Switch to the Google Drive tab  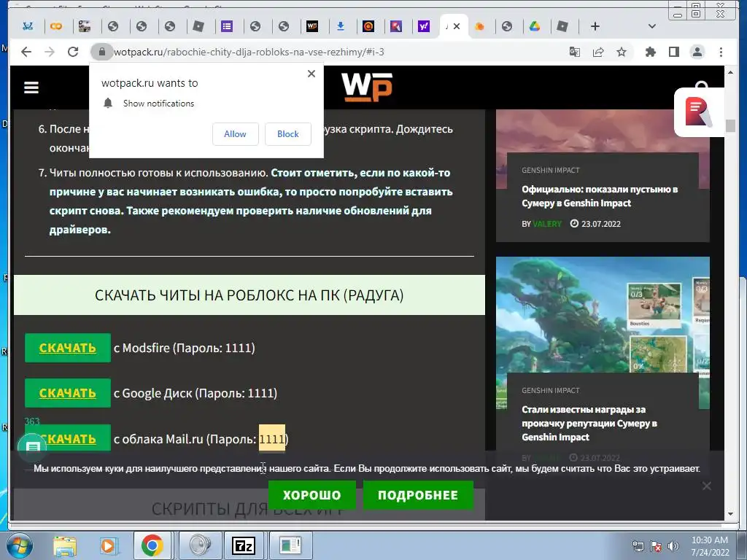click(535, 26)
